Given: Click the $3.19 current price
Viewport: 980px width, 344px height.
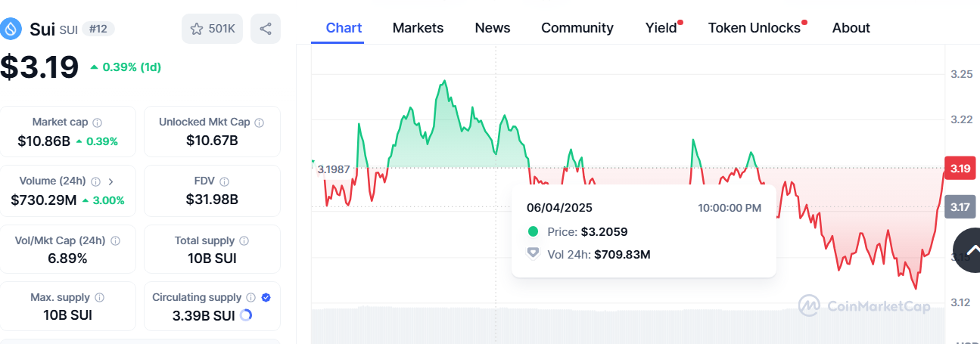Looking at the screenshot, I should click(39, 67).
